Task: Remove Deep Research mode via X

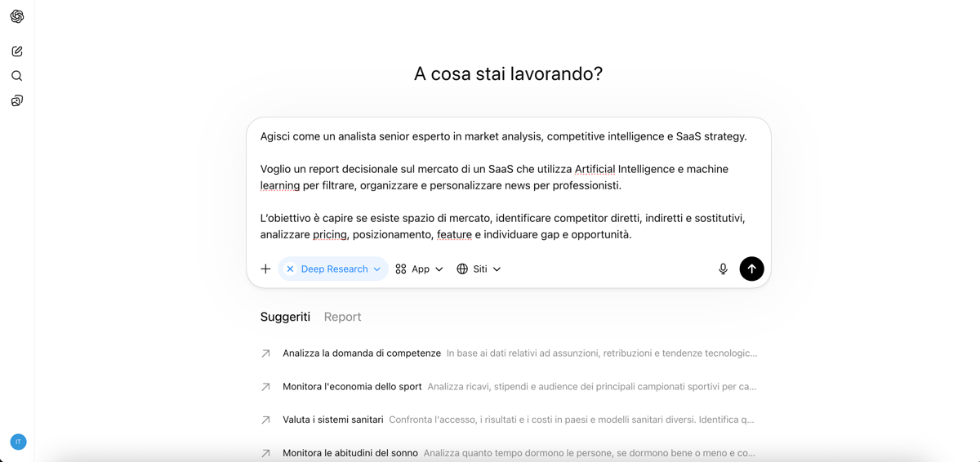Action: coord(290,269)
